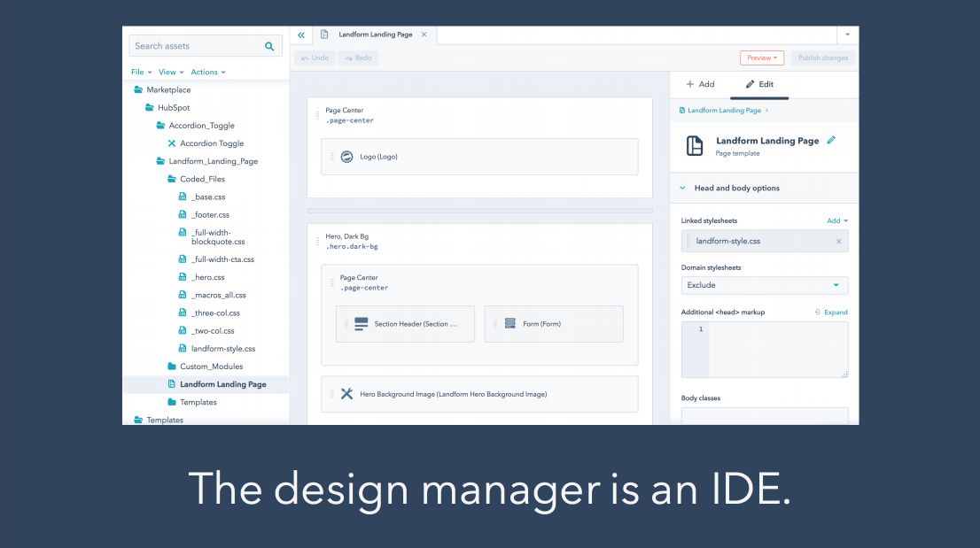The width and height of the screenshot is (980, 548).
Task: Open the Preview dropdown button
Action: [761, 58]
